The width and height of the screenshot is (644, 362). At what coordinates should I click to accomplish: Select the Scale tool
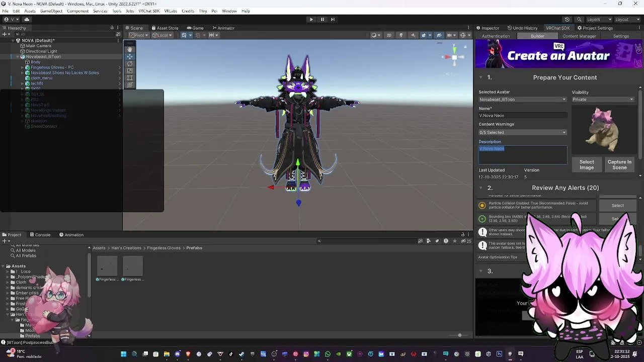click(130, 70)
